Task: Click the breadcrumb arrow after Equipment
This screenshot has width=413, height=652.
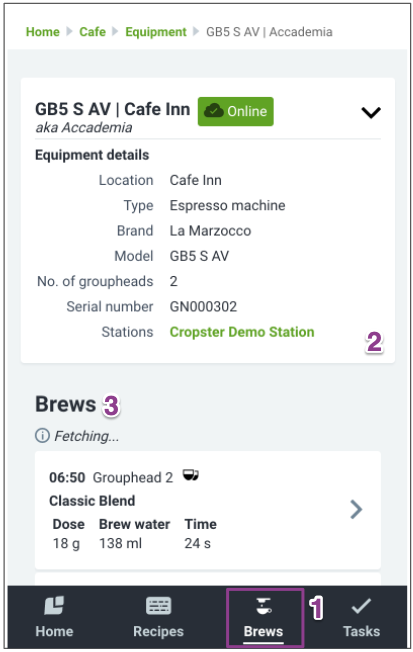Action: pos(196,32)
